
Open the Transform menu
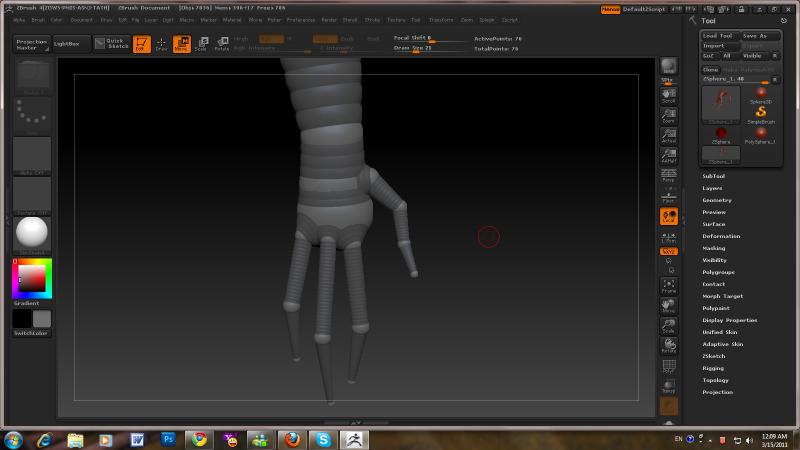441,20
